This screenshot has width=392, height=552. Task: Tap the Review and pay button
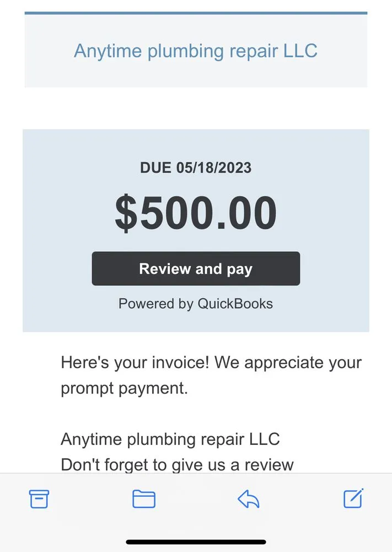click(x=196, y=269)
